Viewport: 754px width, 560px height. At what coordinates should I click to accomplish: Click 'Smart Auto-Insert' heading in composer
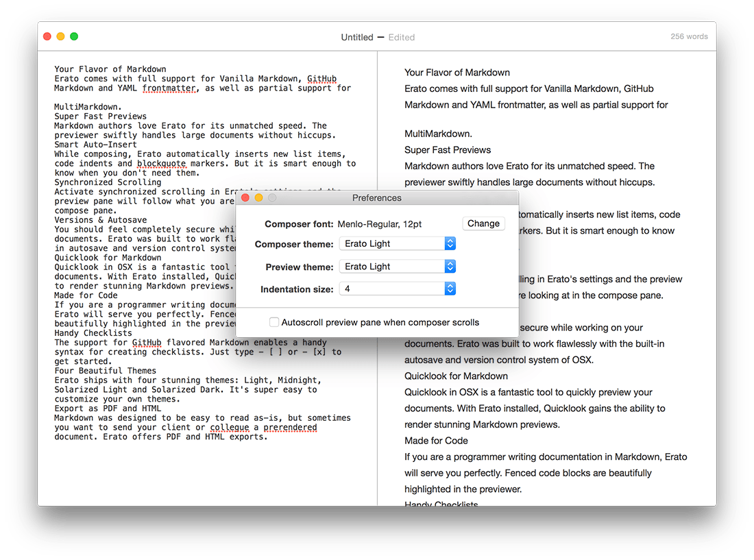tap(96, 145)
